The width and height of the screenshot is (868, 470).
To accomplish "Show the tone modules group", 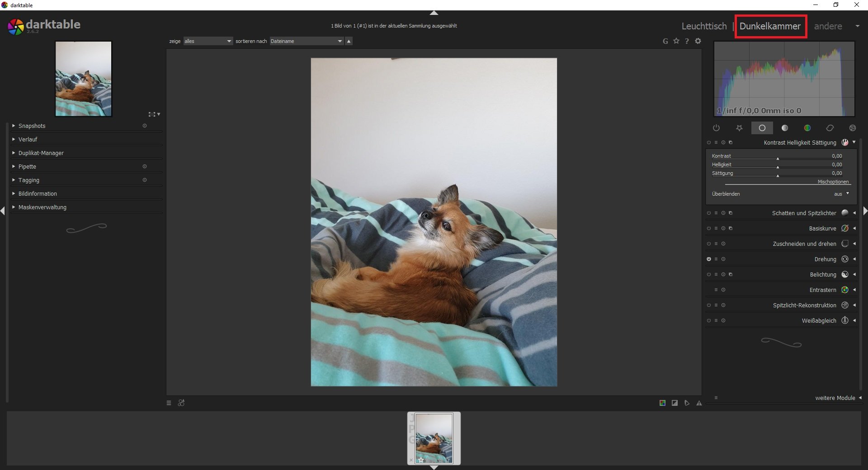I will point(784,128).
